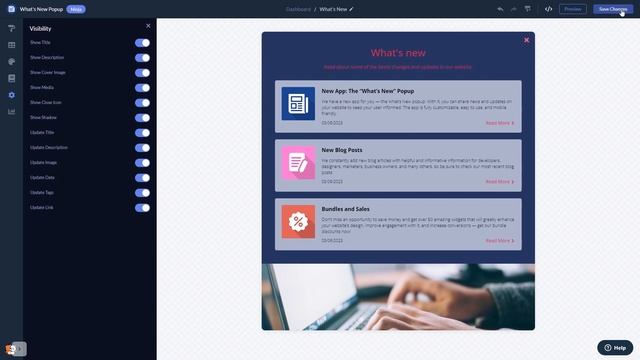The width and height of the screenshot is (640, 360).
Task: Open the table layout section in sidebar
Action: pos(11,45)
